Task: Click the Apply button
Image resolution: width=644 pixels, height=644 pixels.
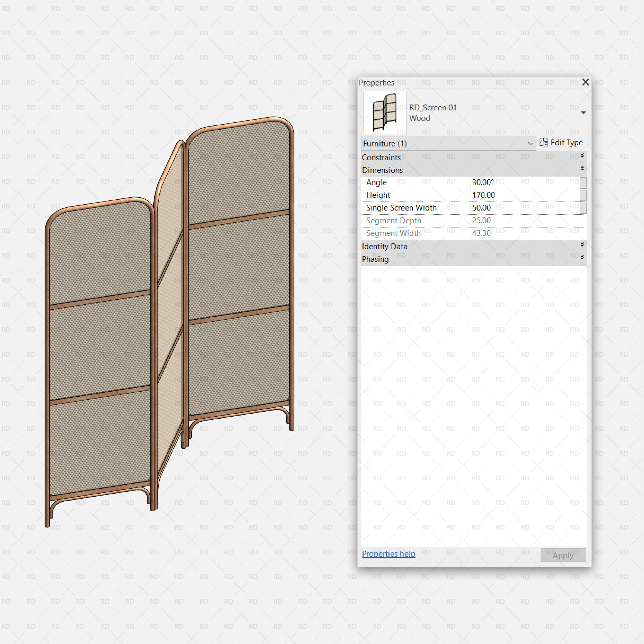Action: (563, 554)
